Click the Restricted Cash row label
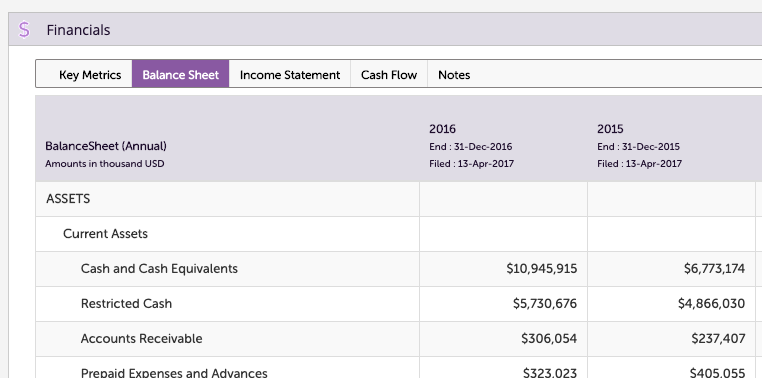This screenshot has width=762, height=378. (x=126, y=304)
